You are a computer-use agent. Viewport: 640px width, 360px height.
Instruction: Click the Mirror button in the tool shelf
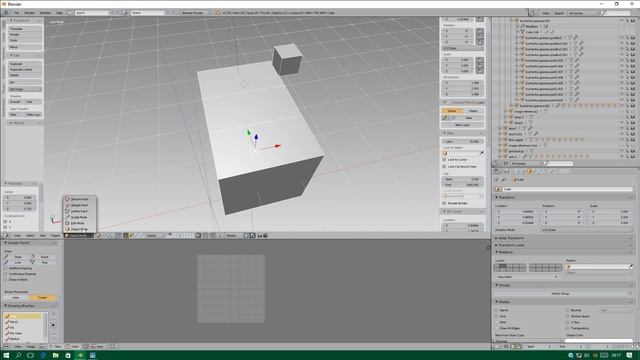click(x=25, y=47)
